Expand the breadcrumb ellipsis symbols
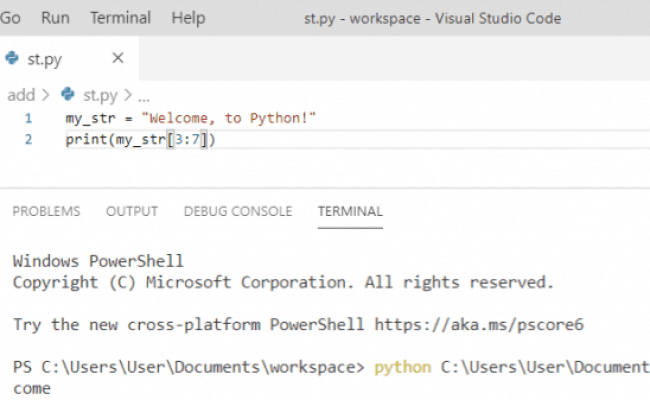Image resolution: width=650 pixels, height=400 pixels. [x=144, y=99]
